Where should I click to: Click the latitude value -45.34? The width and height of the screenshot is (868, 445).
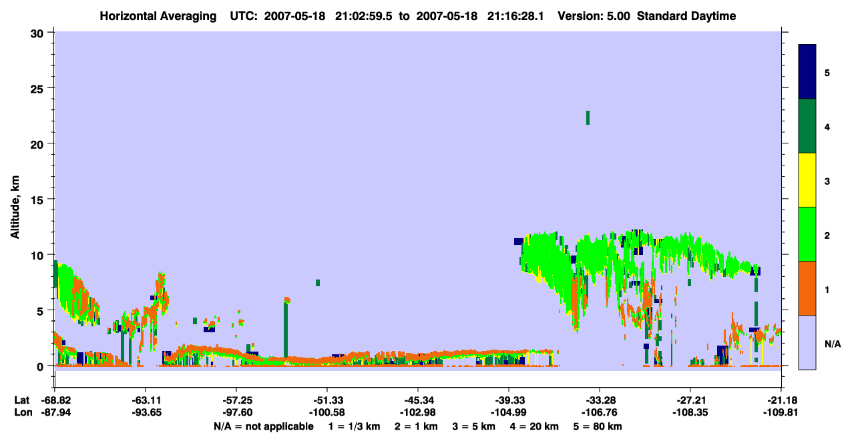point(418,400)
